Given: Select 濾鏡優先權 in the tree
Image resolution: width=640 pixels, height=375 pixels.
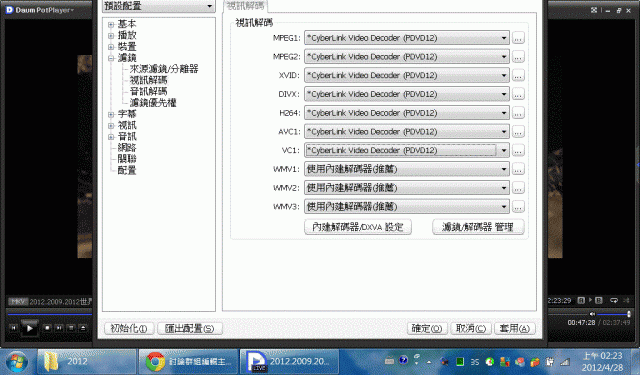Looking at the screenshot, I should click(153, 103).
